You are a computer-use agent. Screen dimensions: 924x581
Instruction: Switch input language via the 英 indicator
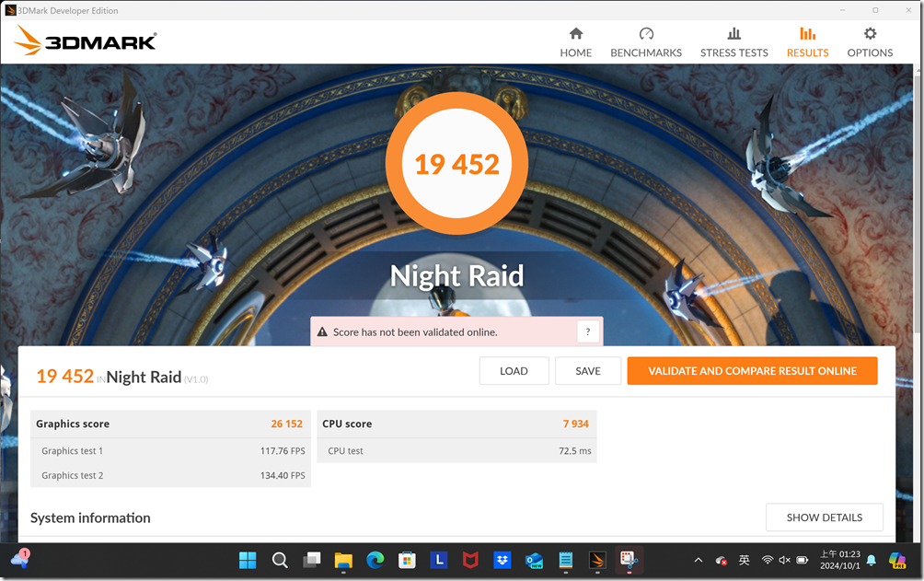pyautogui.click(x=742, y=560)
